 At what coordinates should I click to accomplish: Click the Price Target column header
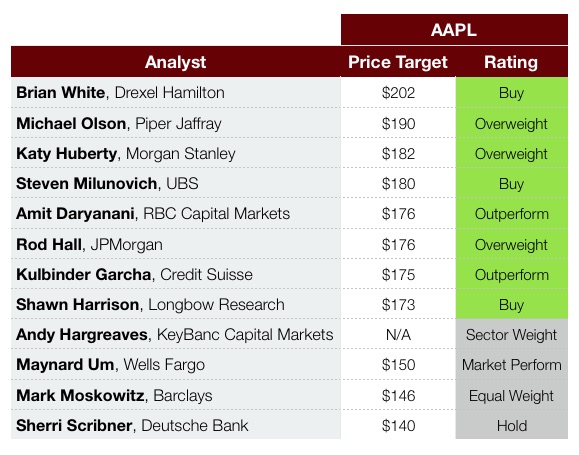click(x=398, y=62)
